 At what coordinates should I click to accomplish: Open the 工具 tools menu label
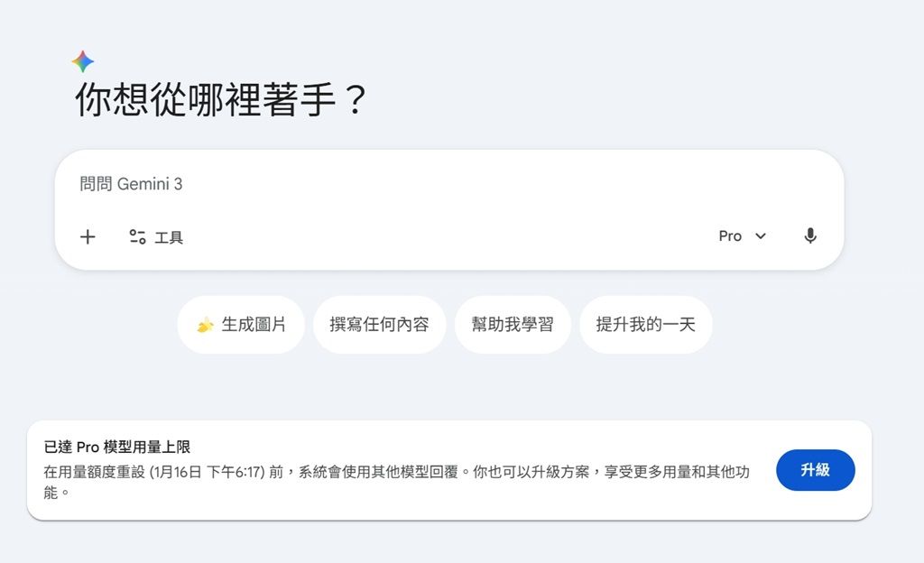point(169,238)
